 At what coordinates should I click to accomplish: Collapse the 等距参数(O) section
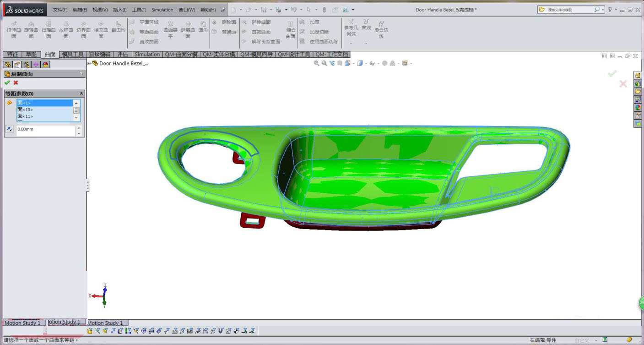(81, 93)
